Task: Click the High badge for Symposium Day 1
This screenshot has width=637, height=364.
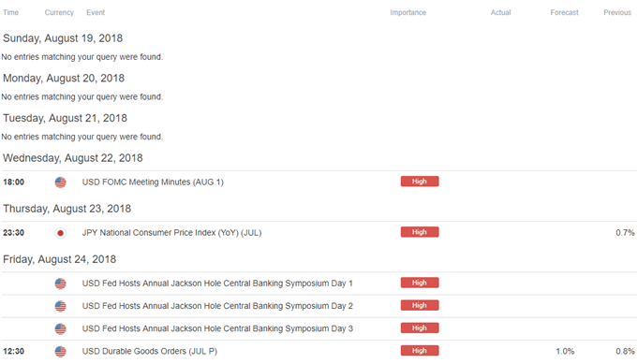Action: [420, 283]
